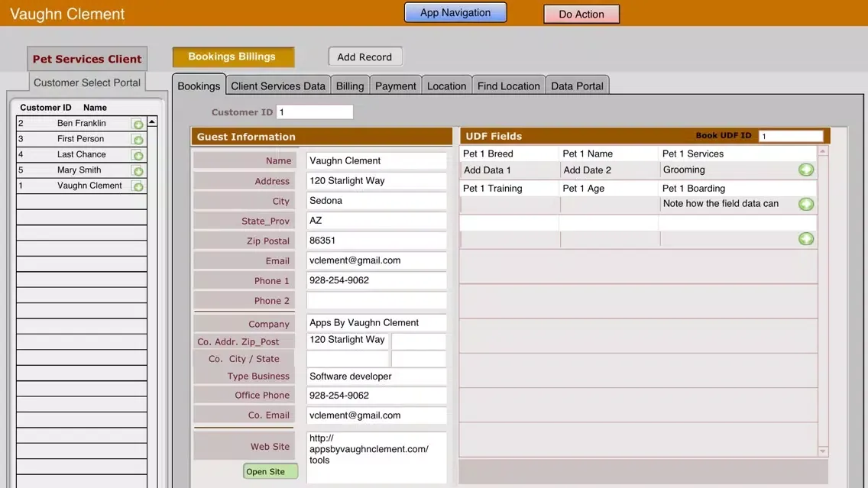Click the green icon next to Vaughn Clement row
Screen dimensions: 868x488
tap(138, 186)
